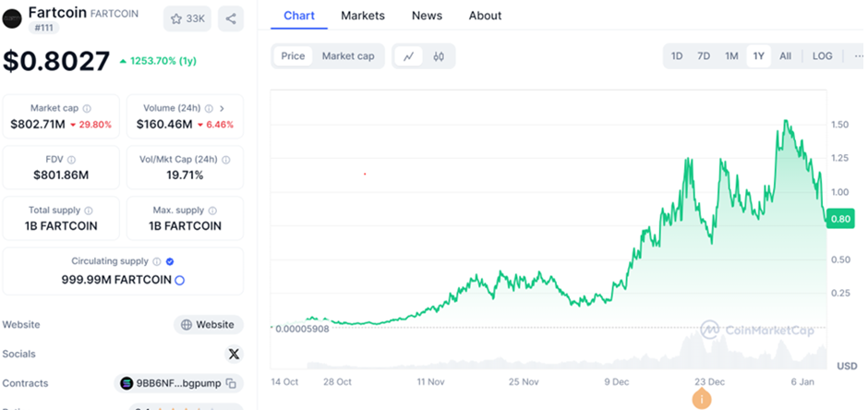Toggle LOG scale on chart
The width and height of the screenshot is (868, 410).
point(822,56)
